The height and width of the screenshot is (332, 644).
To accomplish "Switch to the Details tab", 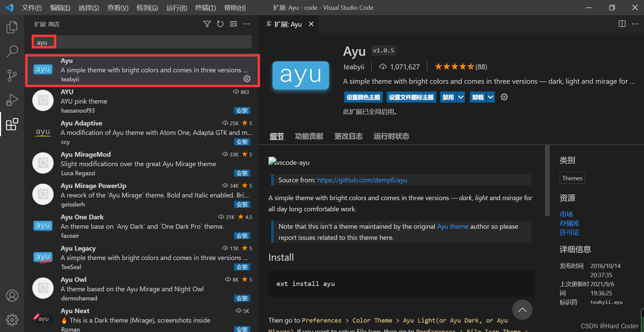I will [x=277, y=136].
